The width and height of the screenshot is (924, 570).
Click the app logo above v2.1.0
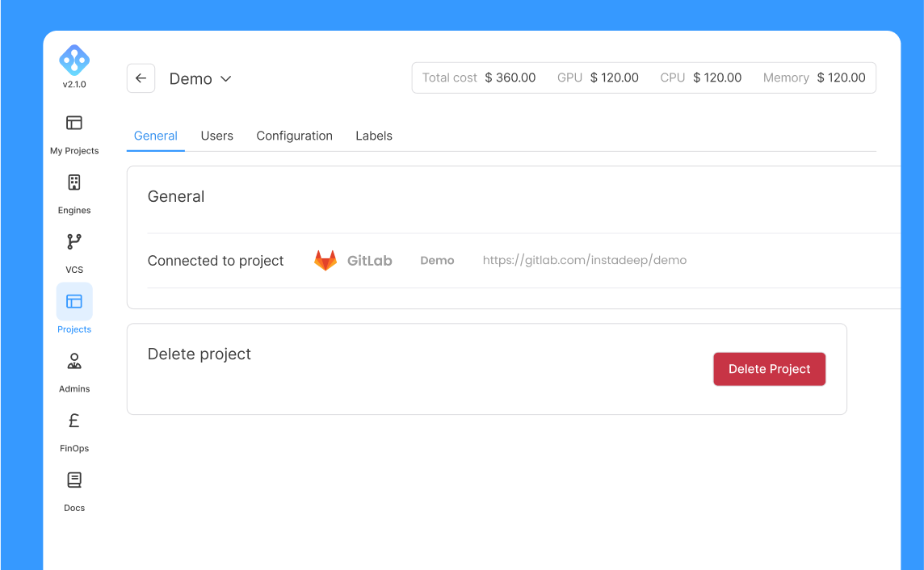tap(74, 60)
